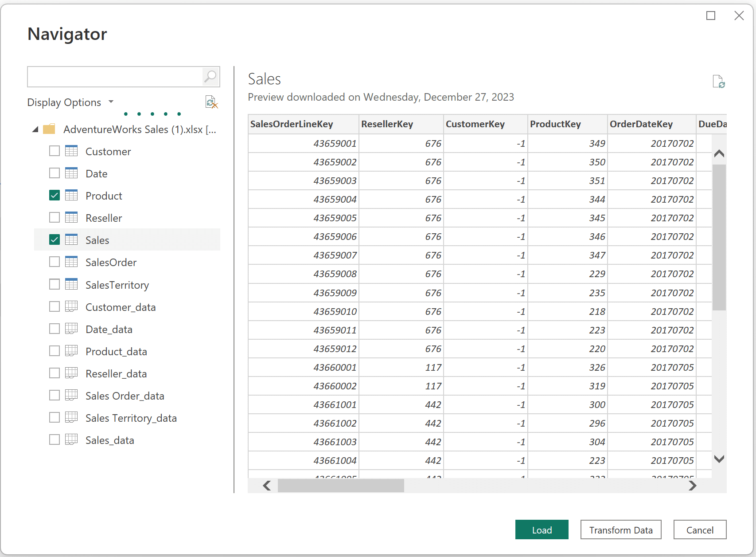The width and height of the screenshot is (756, 557).
Task: Click the Date table icon
Action: (71, 173)
